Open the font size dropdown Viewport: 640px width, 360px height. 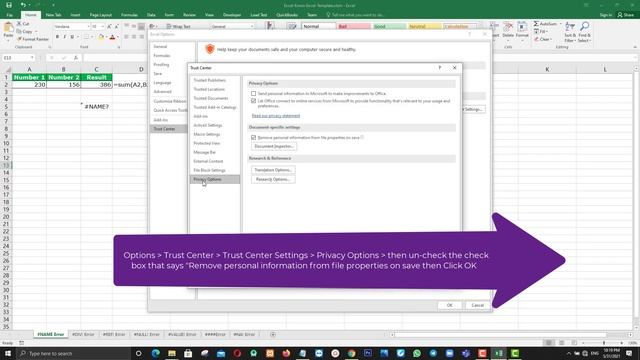click(x=102, y=27)
